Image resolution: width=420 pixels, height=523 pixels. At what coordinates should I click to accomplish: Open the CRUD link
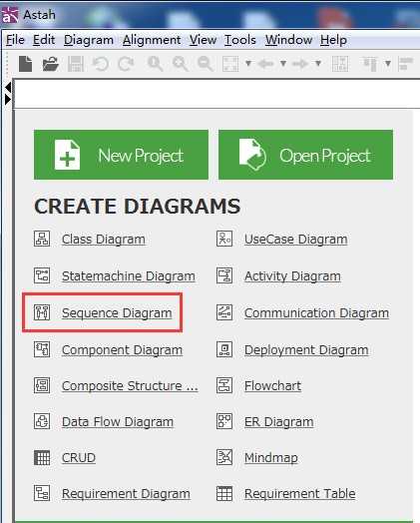pyautogui.click(x=79, y=458)
